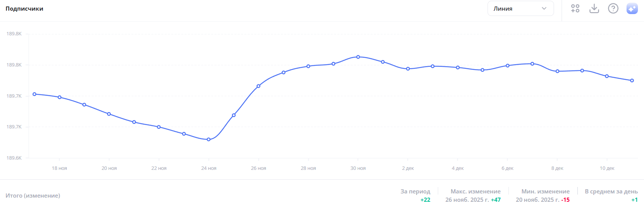Open the "Линия" chart type dropdown
Viewport: 644px width, 209px height.
[x=520, y=8]
